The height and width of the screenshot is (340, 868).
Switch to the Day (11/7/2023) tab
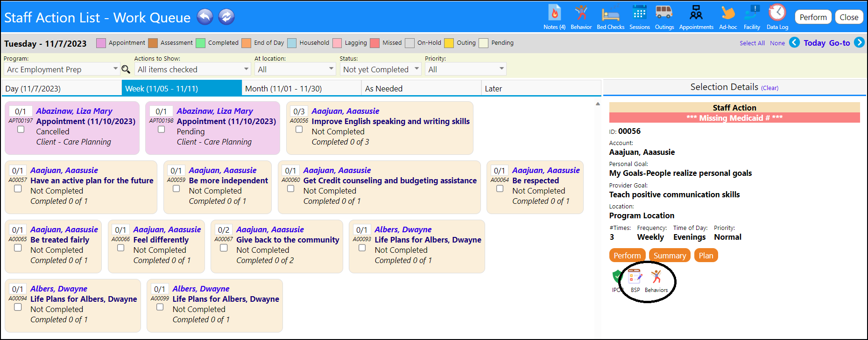62,88
